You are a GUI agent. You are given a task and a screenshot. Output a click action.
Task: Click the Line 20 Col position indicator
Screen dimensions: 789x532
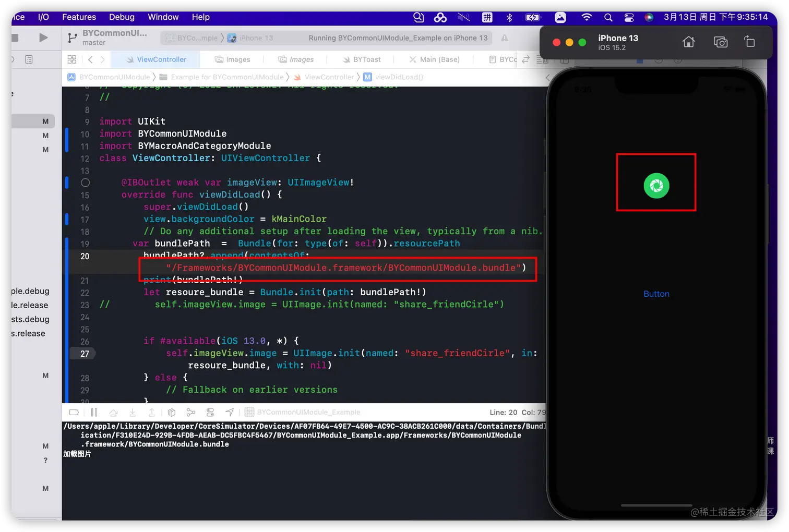point(518,413)
